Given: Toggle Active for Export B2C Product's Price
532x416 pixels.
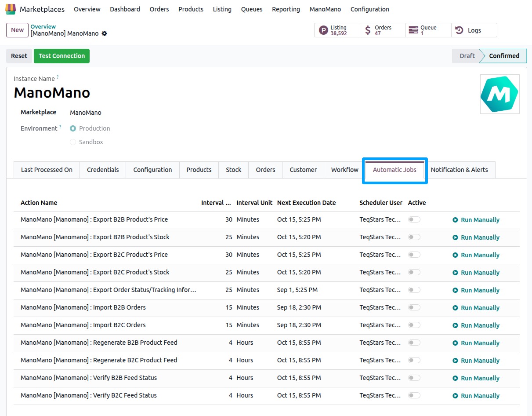Looking at the screenshot, I should click(x=414, y=255).
